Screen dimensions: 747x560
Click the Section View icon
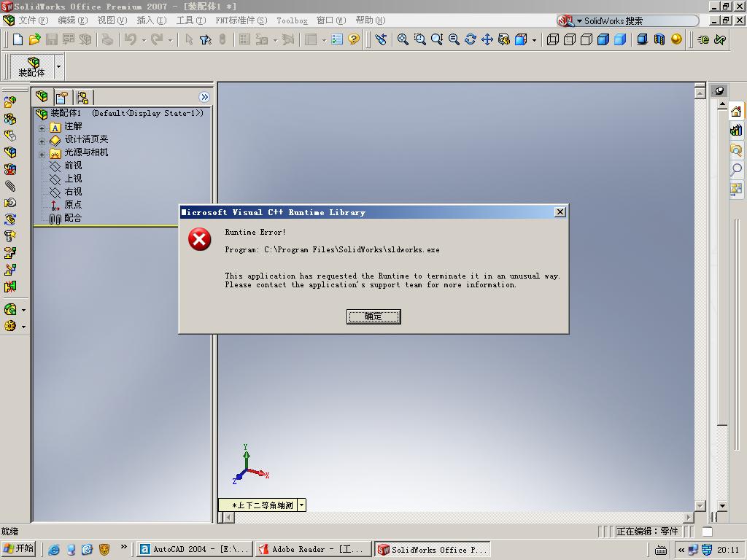point(659,39)
